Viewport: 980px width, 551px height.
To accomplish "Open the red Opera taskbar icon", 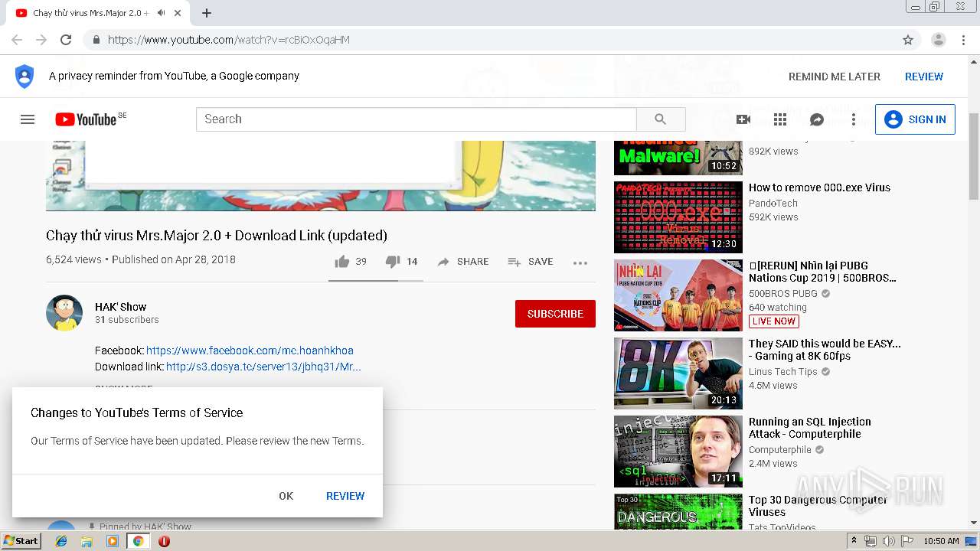I will coord(164,541).
